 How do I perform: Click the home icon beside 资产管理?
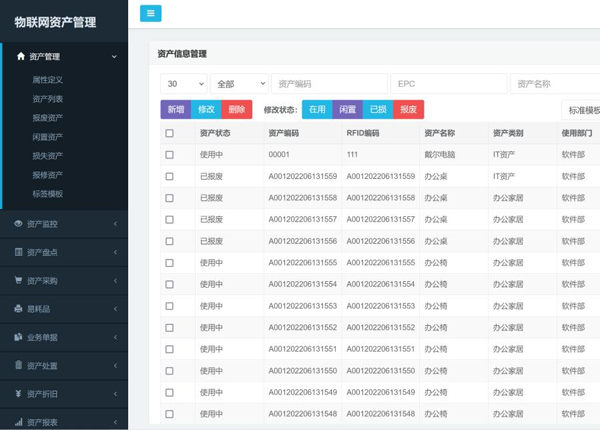tap(21, 57)
